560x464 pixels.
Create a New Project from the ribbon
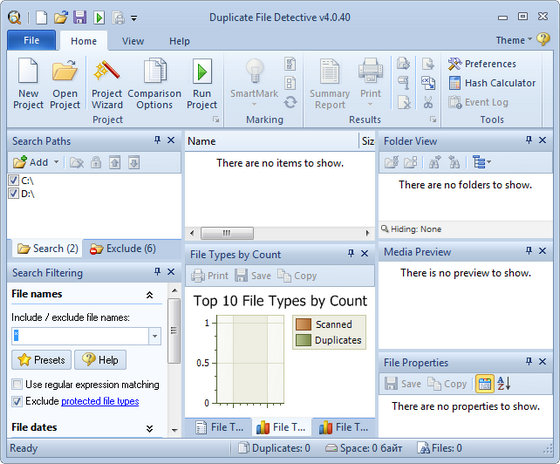pos(28,84)
